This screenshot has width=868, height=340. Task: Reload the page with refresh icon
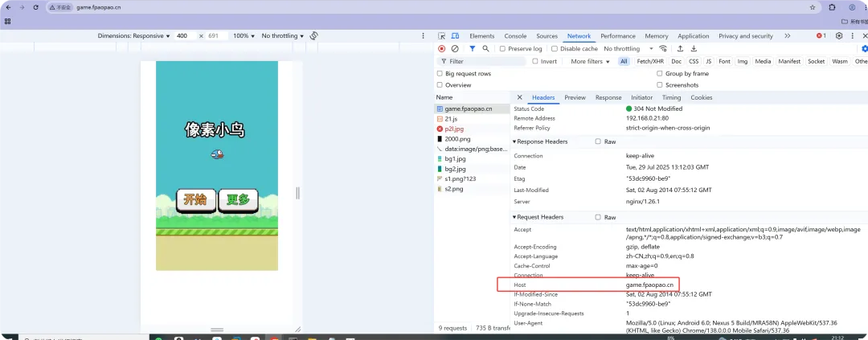[36, 7]
